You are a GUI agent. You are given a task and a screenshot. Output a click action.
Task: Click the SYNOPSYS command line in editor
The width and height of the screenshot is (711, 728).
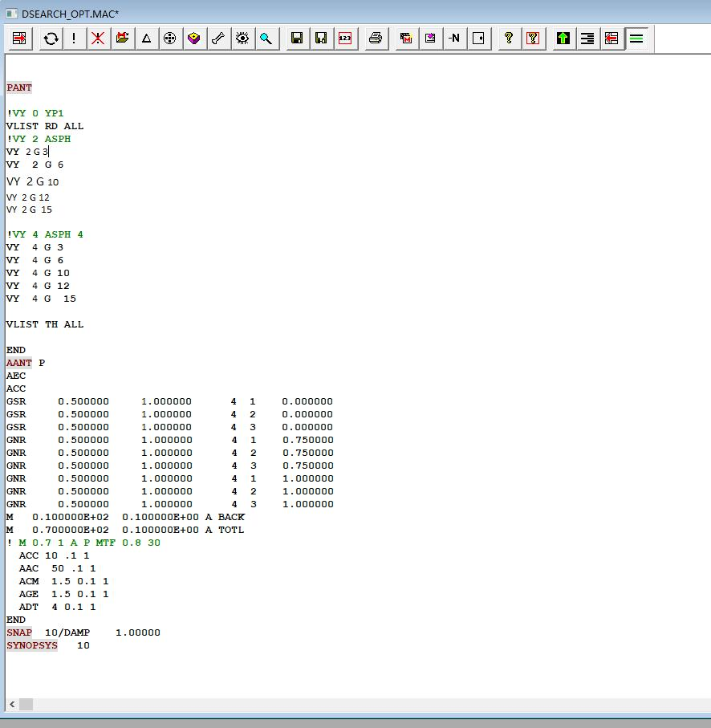(32, 645)
